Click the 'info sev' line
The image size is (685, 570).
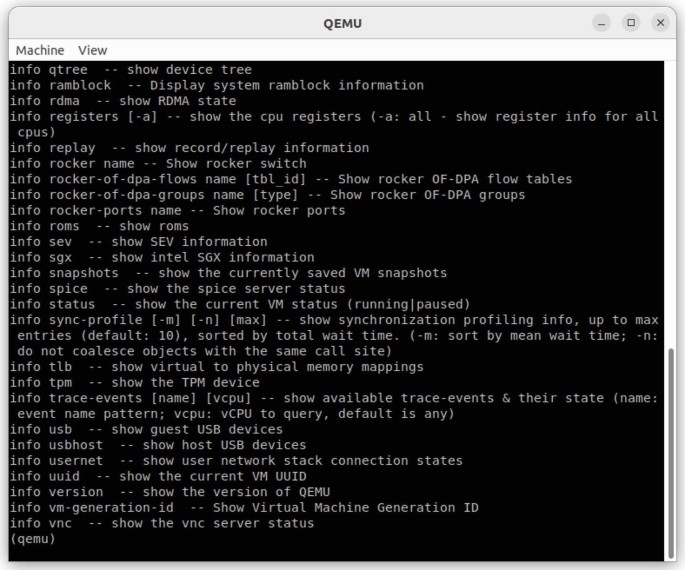(138, 242)
